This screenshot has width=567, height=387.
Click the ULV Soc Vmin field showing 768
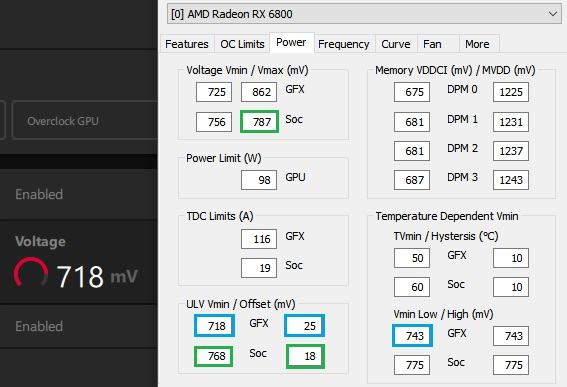214,356
